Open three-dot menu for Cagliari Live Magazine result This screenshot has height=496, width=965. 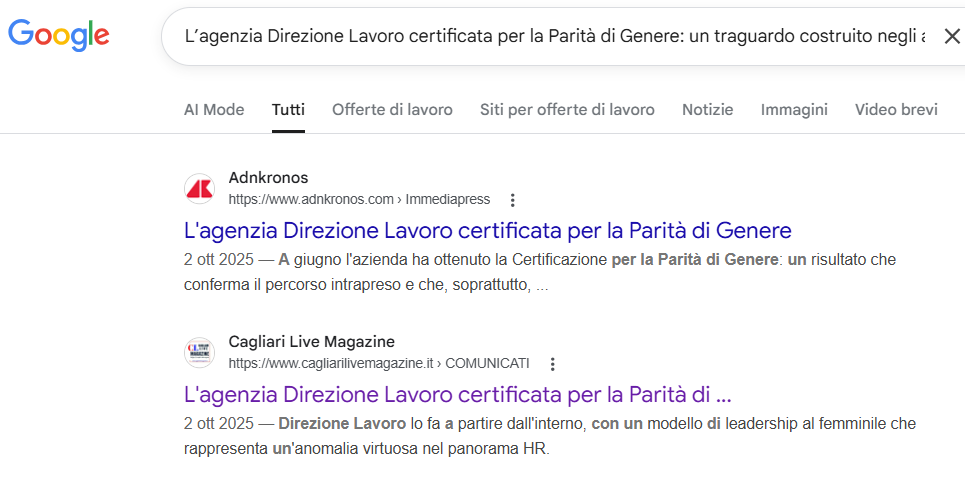552,364
